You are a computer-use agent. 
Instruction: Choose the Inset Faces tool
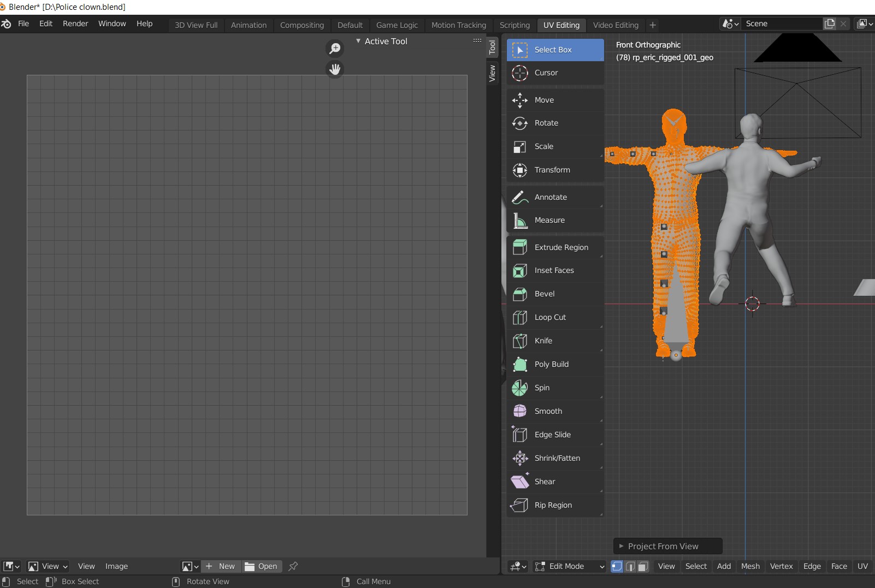(555, 270)
